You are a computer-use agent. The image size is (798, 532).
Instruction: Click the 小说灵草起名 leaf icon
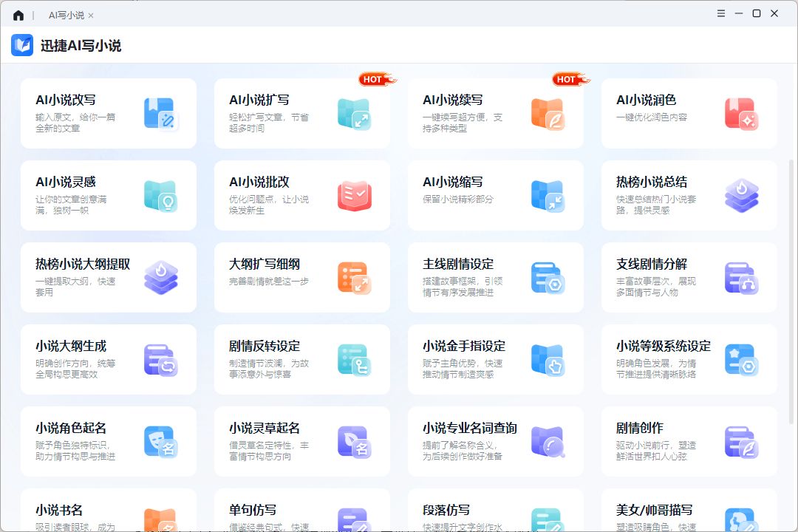point(354,441)
